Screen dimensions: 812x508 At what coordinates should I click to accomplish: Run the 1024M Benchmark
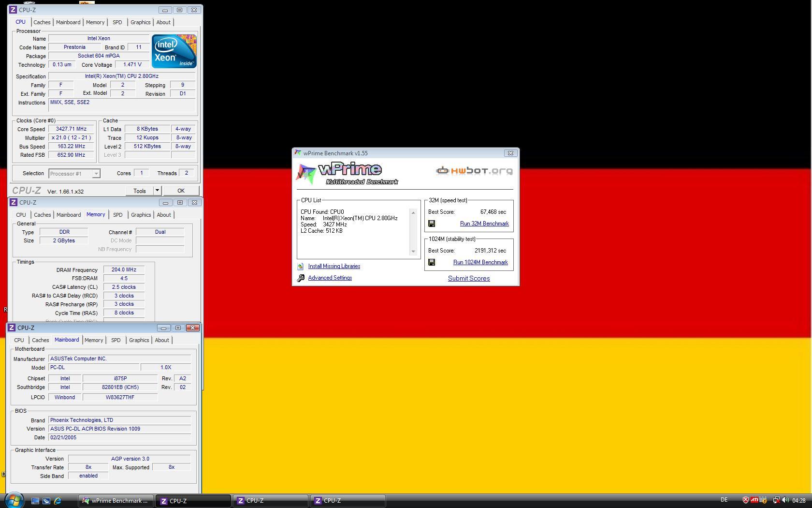point(480,262)
